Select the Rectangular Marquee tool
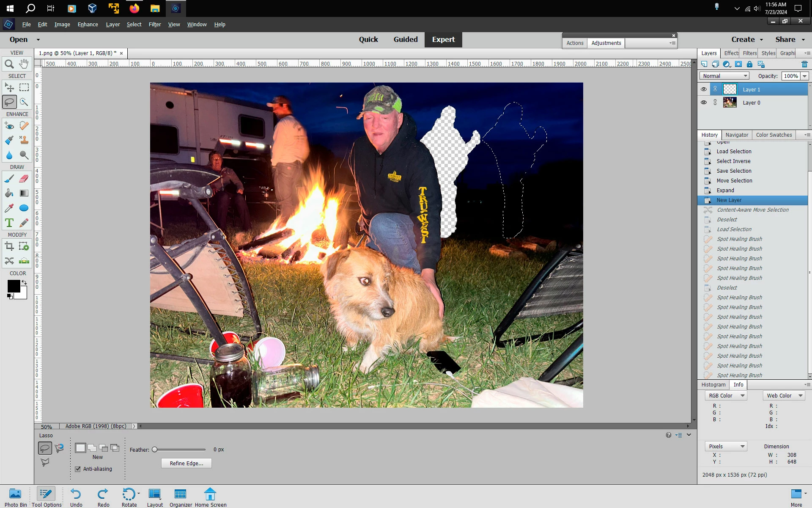Screen dimensions: 812x508 pos(24,87)
